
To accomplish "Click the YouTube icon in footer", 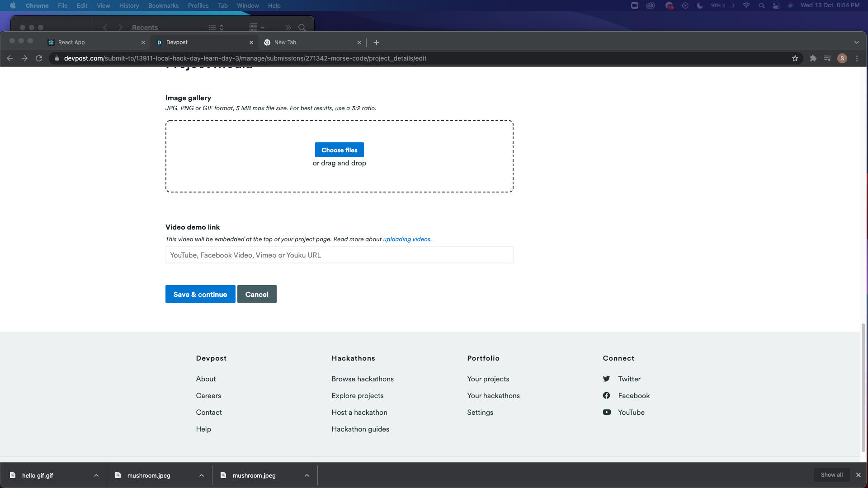I will [x=607, y=412].
